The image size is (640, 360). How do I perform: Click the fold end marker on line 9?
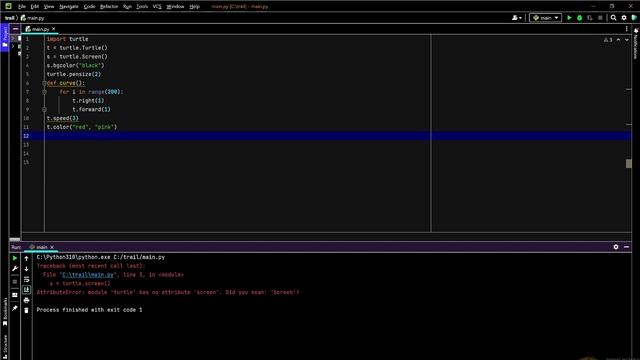point(44,109)
